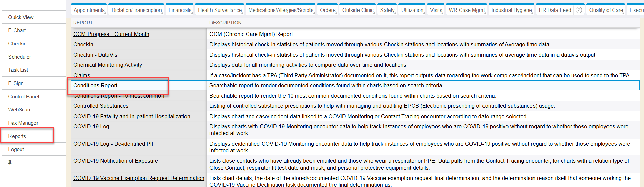Open Quick View in the sidebar
644x187 pixels.
click(x=21, y=17)
